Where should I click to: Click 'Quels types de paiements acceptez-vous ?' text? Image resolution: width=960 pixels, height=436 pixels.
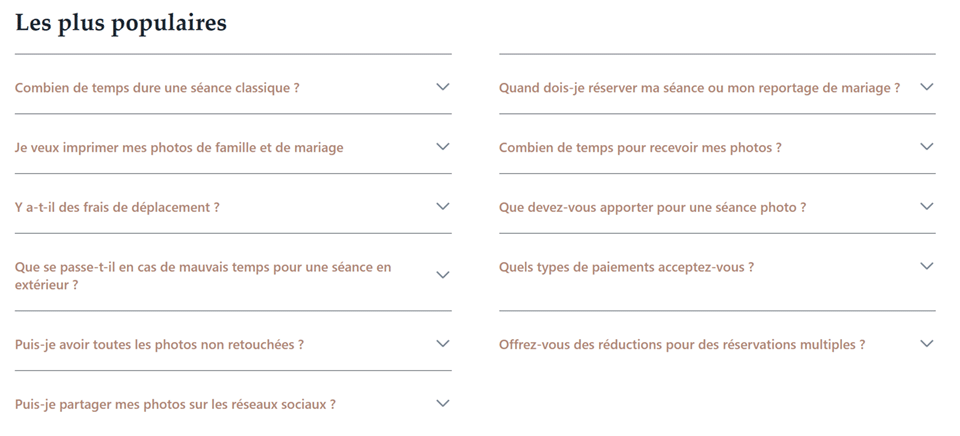click(x=626, y=268)
